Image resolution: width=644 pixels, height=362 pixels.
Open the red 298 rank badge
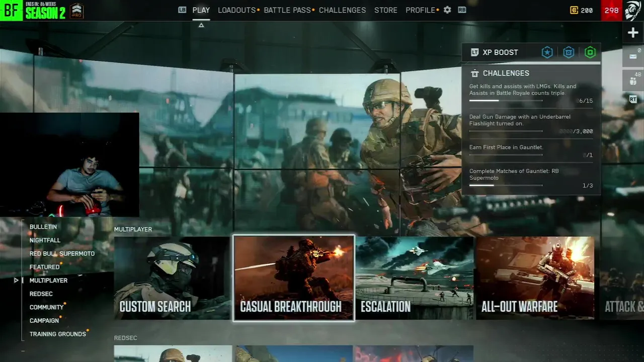click(611, 10)
